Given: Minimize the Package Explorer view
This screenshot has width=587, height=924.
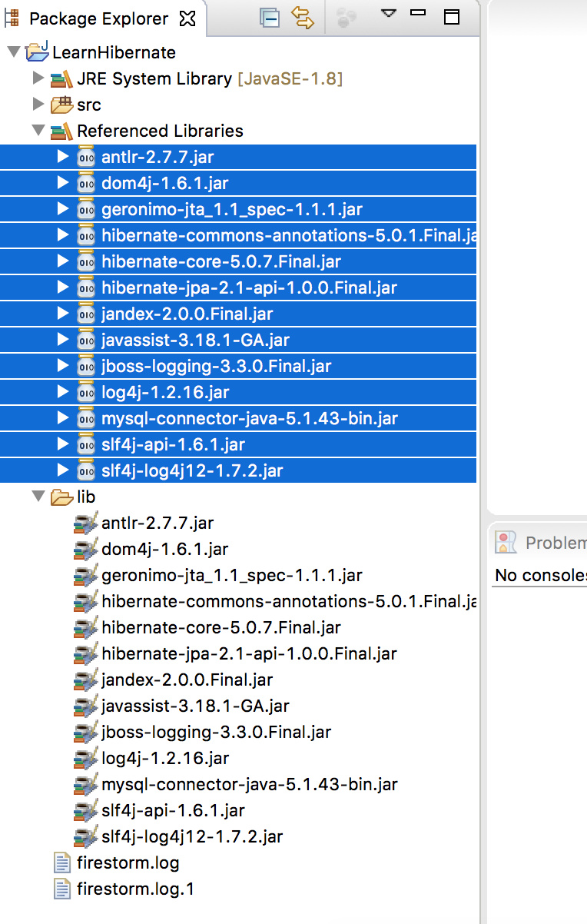Looking at the screenshot, I should point(418,13).
